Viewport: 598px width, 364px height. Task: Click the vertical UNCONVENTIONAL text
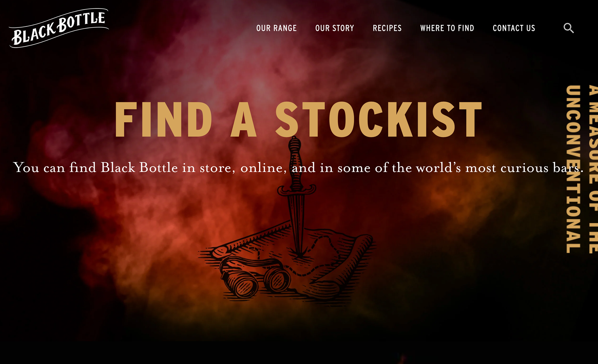573,169
